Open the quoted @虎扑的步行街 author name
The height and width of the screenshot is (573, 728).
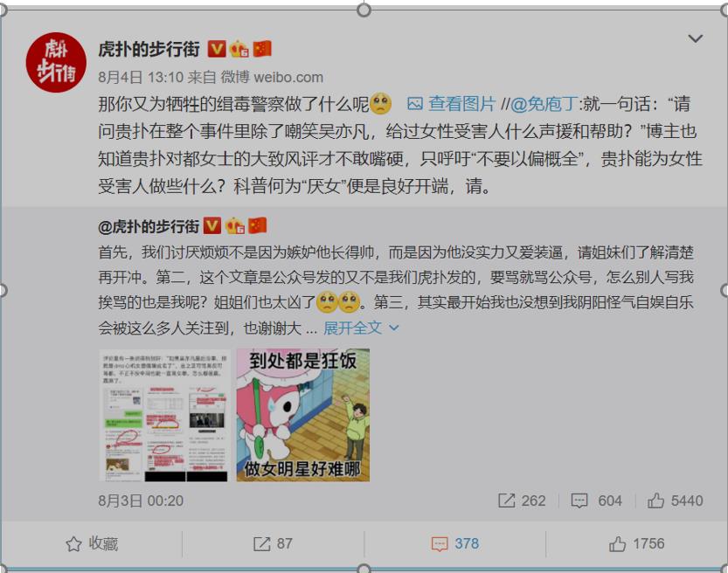click(x=149, y=226)
